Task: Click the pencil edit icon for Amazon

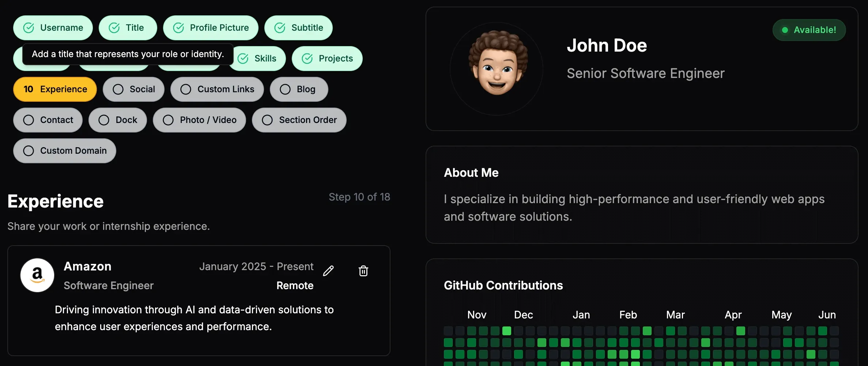Action: (x=328, y=271)
